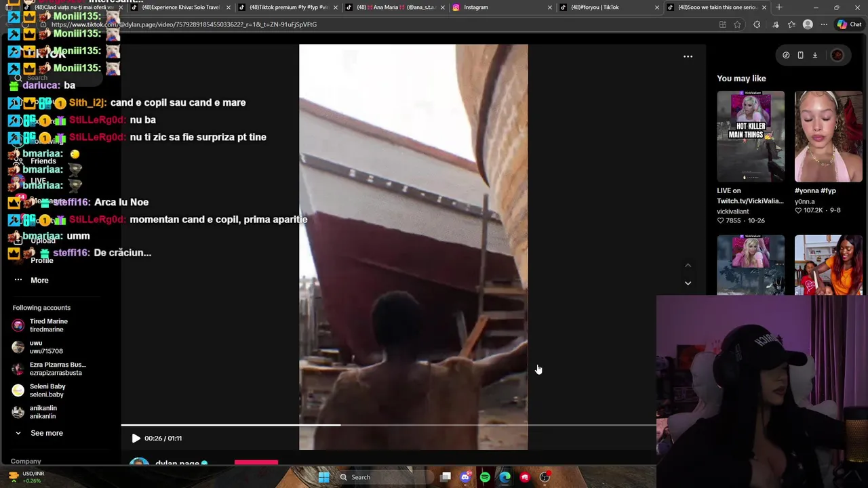Close the #foryou | TikTok tab
Screen dimensions: 868x488
pyautogui.click(x=657, y=7)
